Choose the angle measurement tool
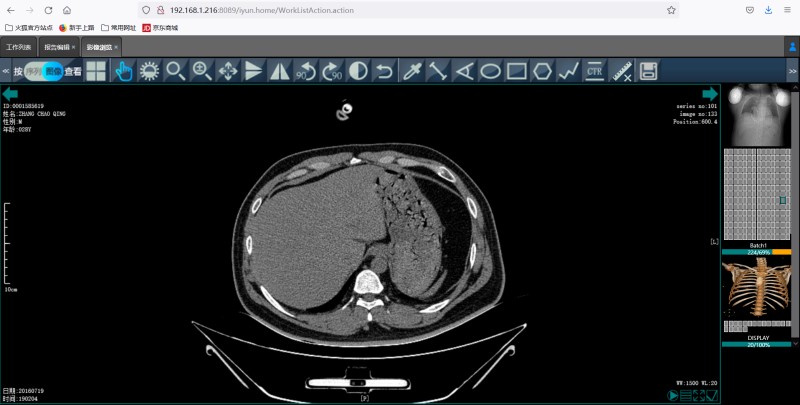 [464, 71]
